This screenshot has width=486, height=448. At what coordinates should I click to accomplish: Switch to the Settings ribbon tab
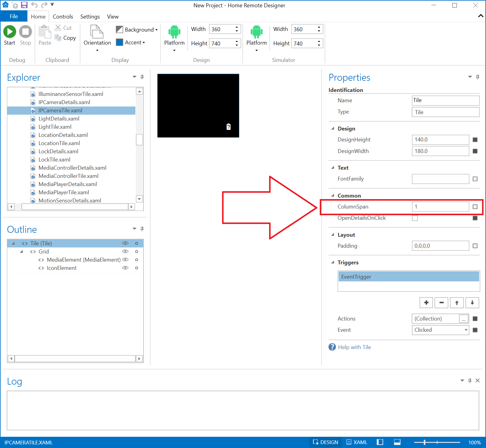[x=90, y=17]
